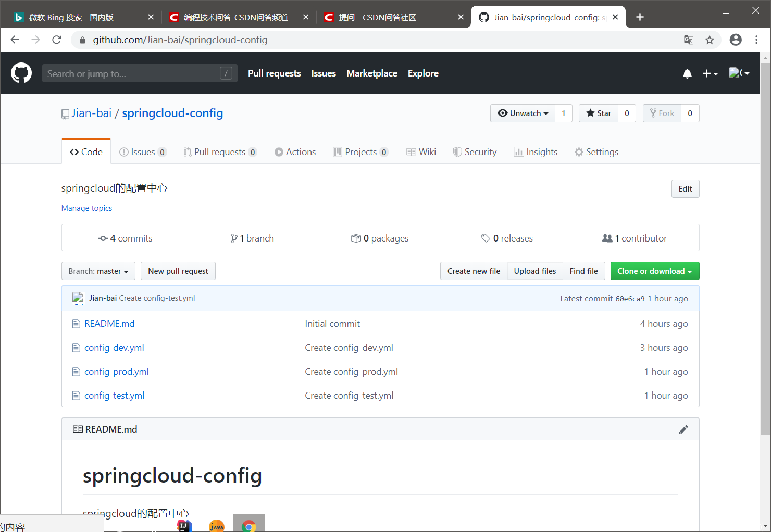Open Marketplace in top navigation
This screenshot has width=771, height=532.
click(372, 73)
